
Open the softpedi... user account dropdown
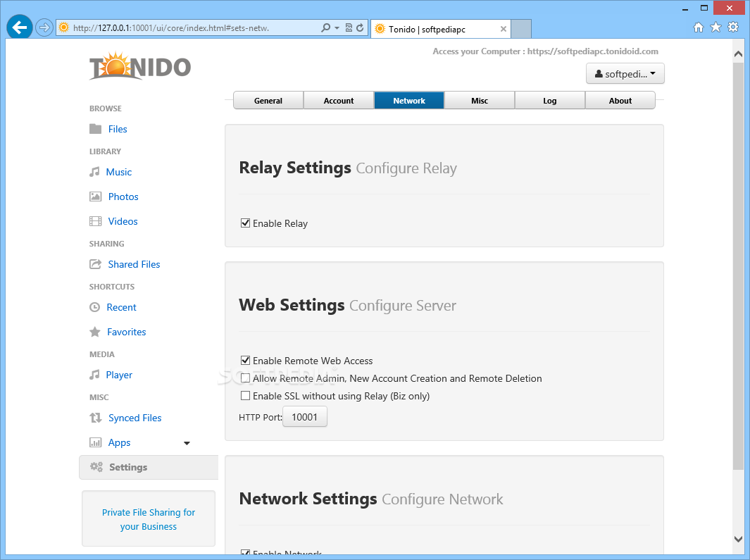tap(625, 74)
